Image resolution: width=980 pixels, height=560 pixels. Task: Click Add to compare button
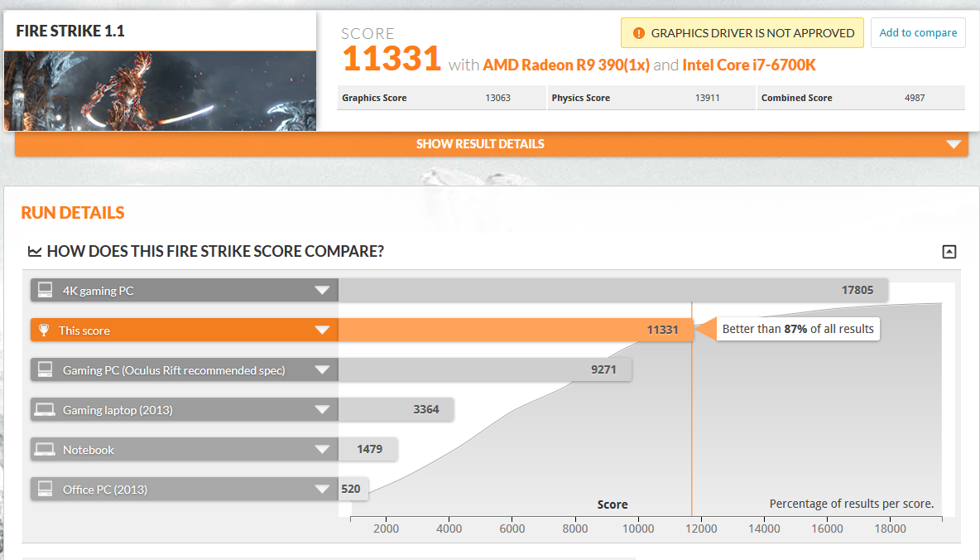pos(918,32)
